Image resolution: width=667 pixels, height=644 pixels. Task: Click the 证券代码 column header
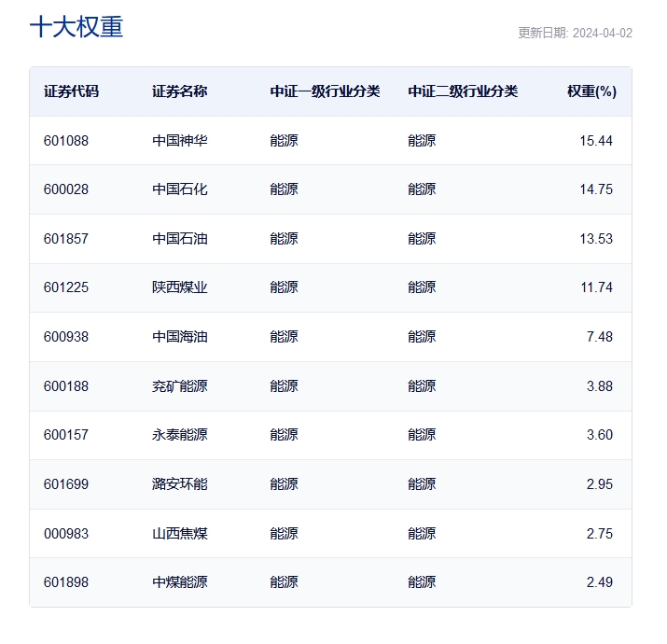click(71, 91)
